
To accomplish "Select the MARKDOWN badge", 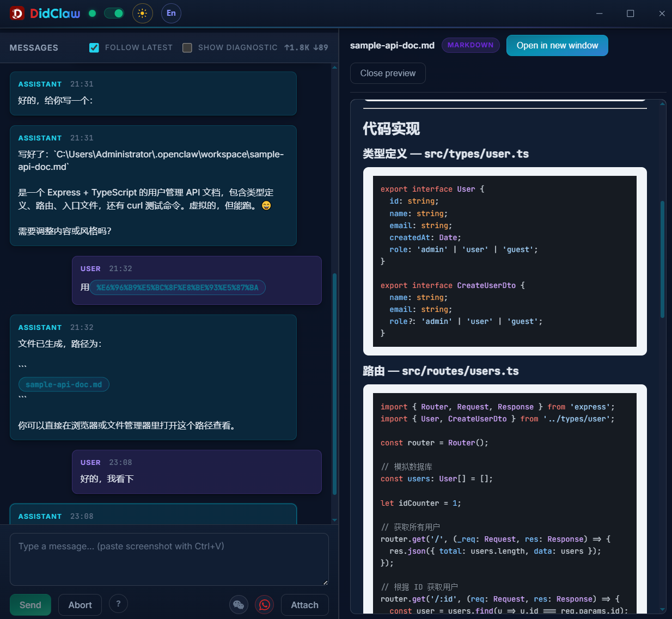I will click(x=470, y=45).
